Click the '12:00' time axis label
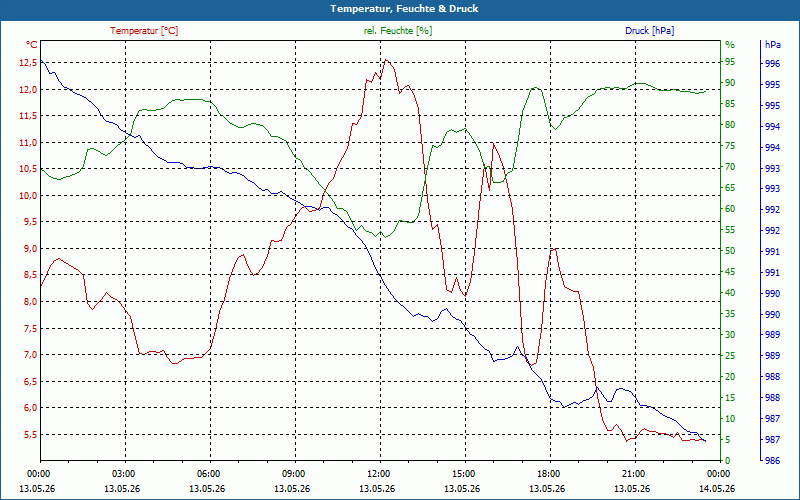Image resolution: width=800 pixels, height=500 pixels. coord(378,474)
